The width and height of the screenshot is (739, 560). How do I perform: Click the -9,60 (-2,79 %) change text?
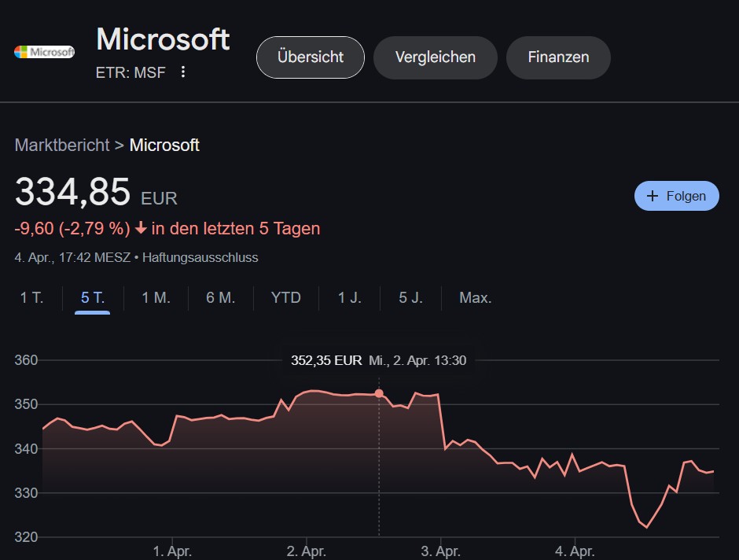(x=72, y=229)
